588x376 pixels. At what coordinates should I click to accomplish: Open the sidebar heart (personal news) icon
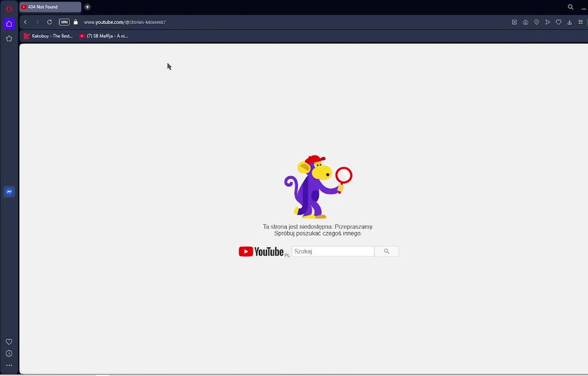(9, 342)
